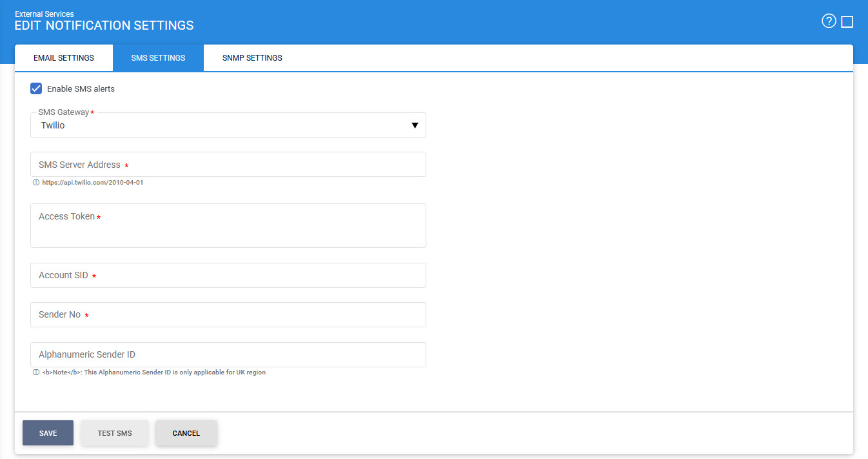The height and width of the screenshot is (459, 868).
Task: Open the SNMP Settings tab
Action: (252, 58)
